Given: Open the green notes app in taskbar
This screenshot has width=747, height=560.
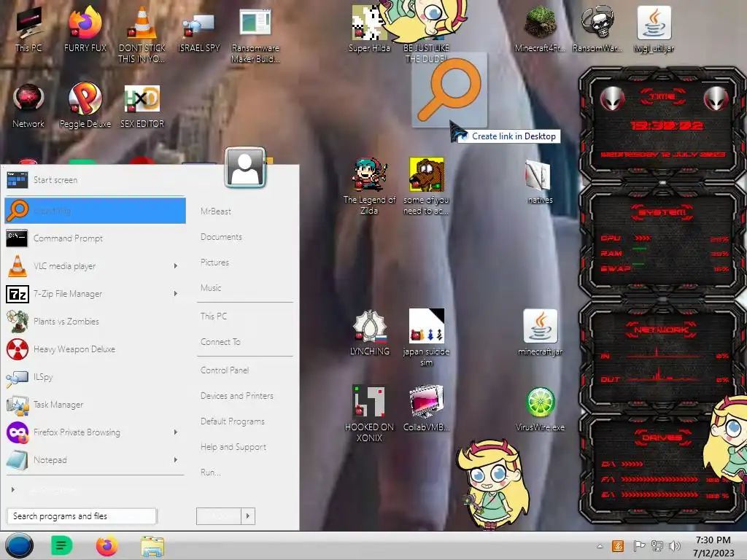Looking at the screenshot, I should [x=62, y=545].
